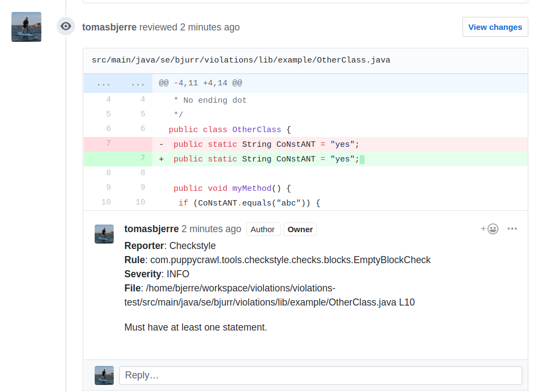549x392 pixels.
Task: Click the View changes button
Action: (x=495, y=27)
